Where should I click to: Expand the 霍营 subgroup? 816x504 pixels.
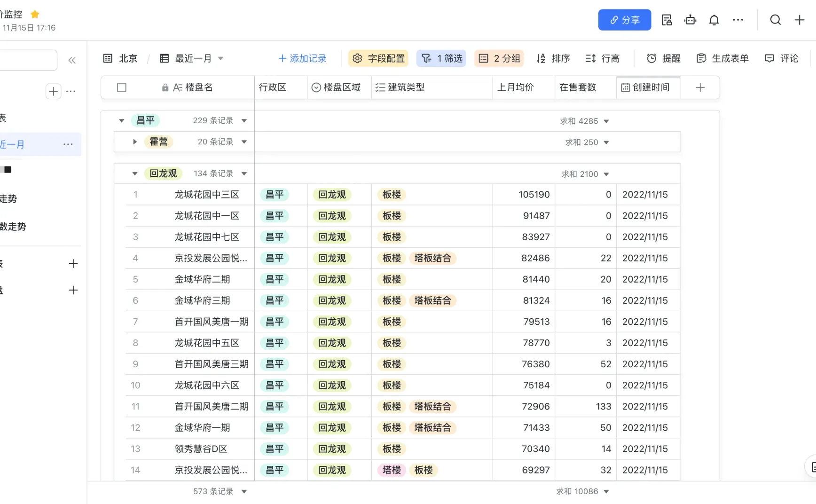135,142
